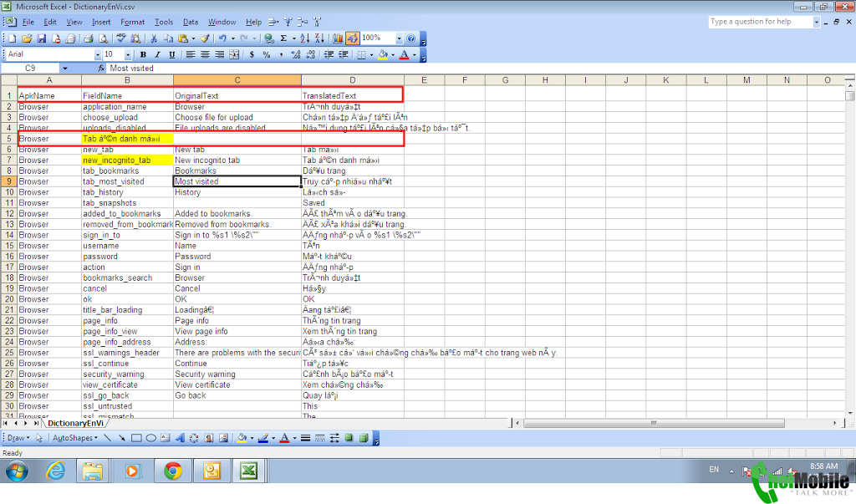This screenshot has height=504, width=856.
Task: Insert a Text Box from Drawing toolbar
Action: tap(166, 438)
